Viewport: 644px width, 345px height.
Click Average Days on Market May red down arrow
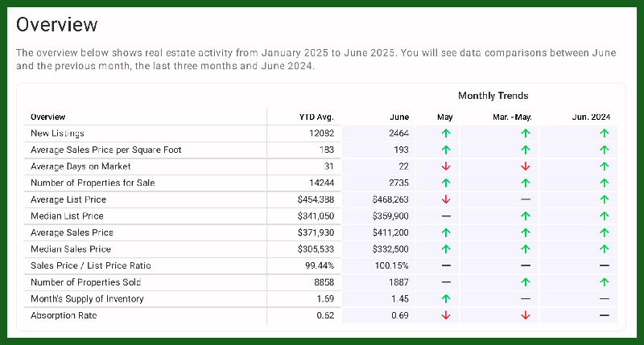445,166
